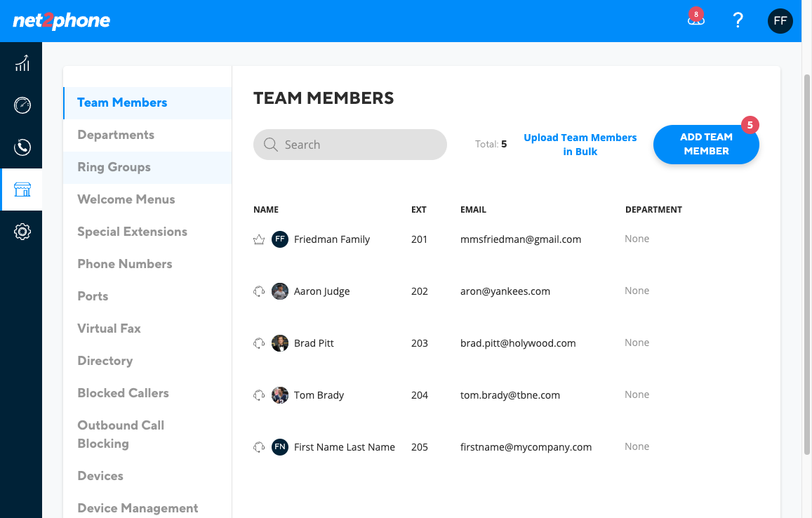Click the headset icon beside Aaron Judge
812x518 pixels.
[259, 291]
